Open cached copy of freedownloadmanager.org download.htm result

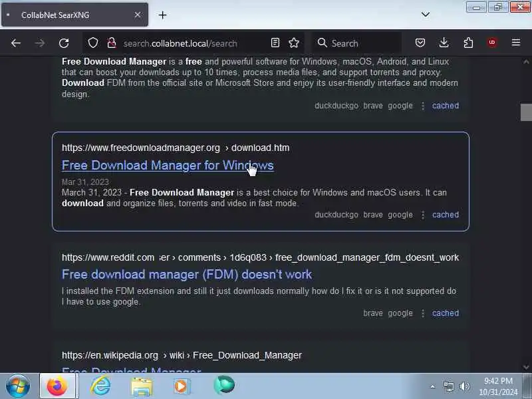[x=445, y=215]
